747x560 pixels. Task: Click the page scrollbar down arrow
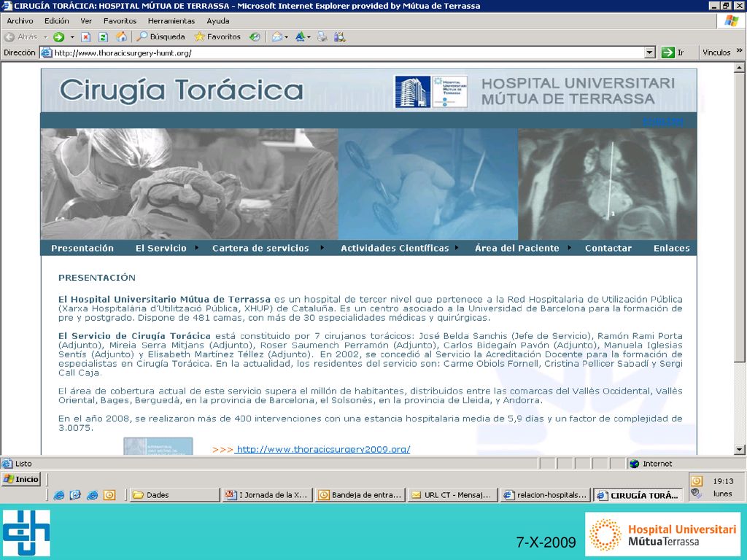tap(740, 449)
